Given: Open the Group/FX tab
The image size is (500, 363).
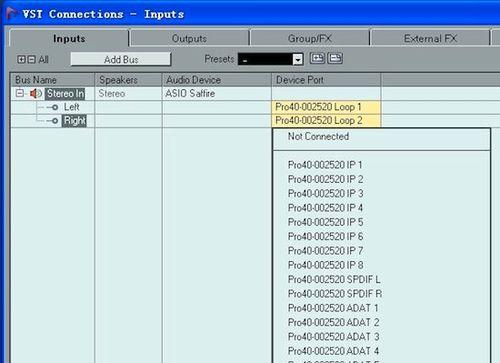Looking at the screenshot, I should pyautogui.click(x=310, y=38).
